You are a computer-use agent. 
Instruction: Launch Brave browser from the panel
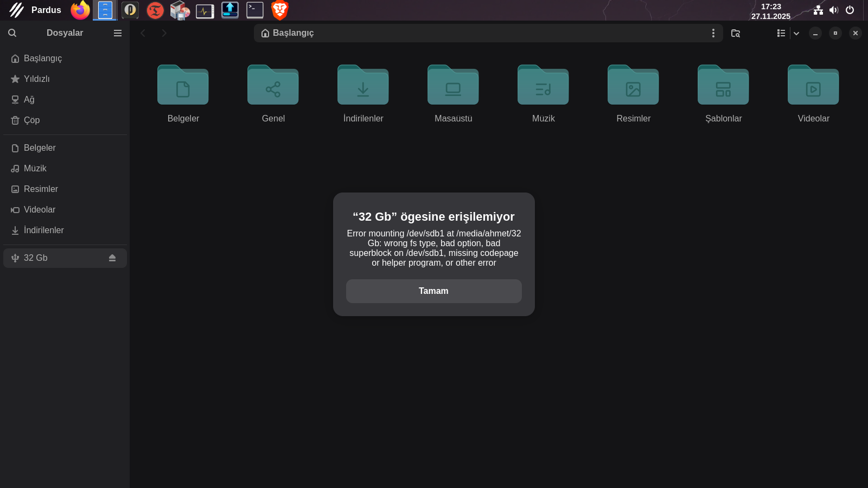(x=279, y=10)
